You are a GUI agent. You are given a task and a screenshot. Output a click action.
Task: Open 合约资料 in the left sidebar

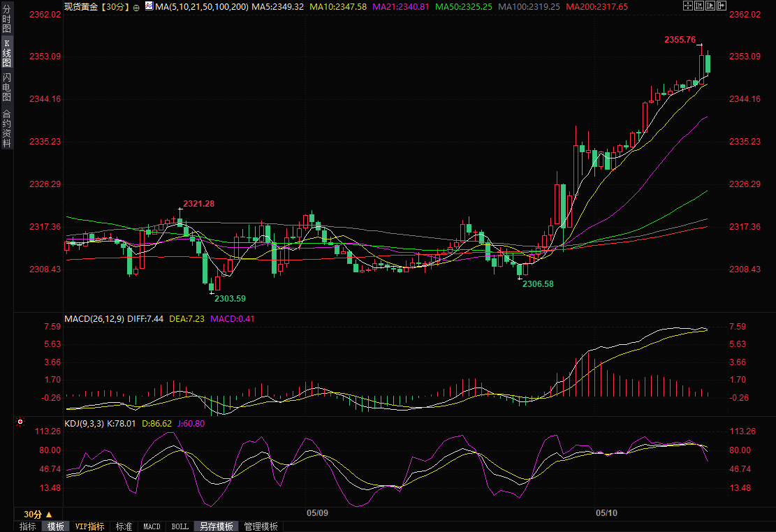[6, 128]
